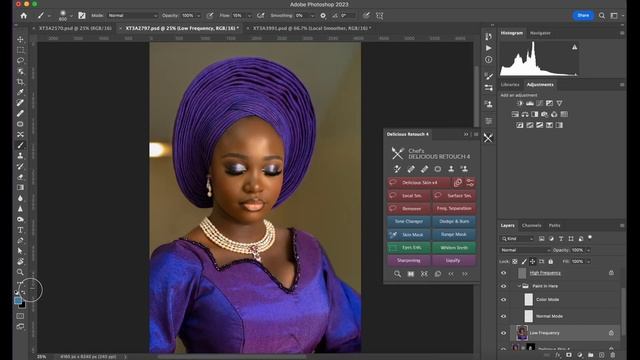Add a layer mask from Layers footer
The image size is (640, 360).
pyautogui.click(x=569, y=355)
